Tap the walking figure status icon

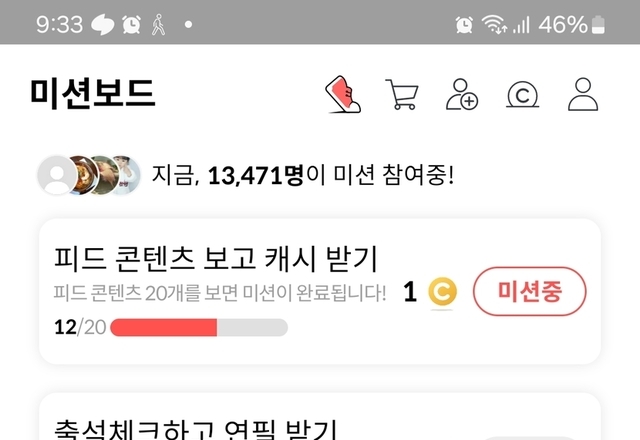158,24
